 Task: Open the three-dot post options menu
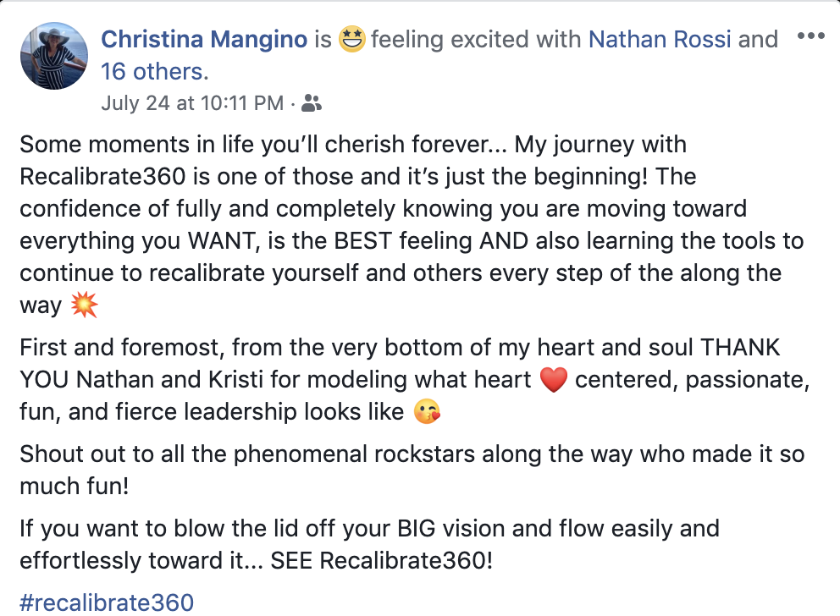point(810,36)
